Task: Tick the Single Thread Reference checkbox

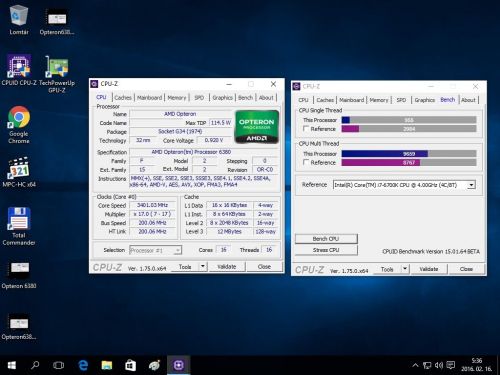Action: pos(306,129)
